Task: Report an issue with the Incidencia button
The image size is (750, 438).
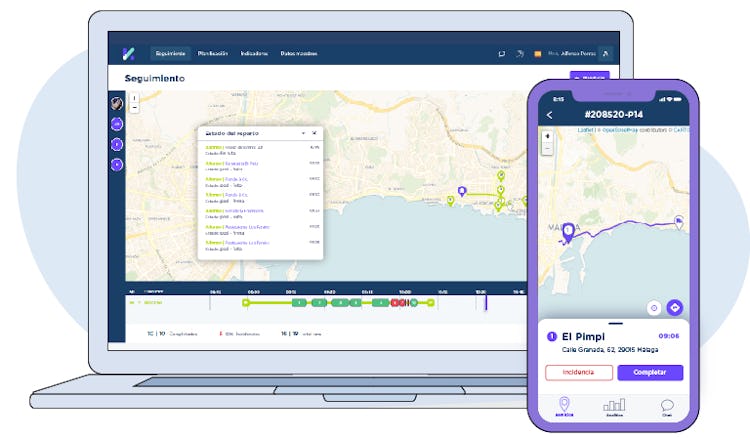Action: (x=579, y=372)
